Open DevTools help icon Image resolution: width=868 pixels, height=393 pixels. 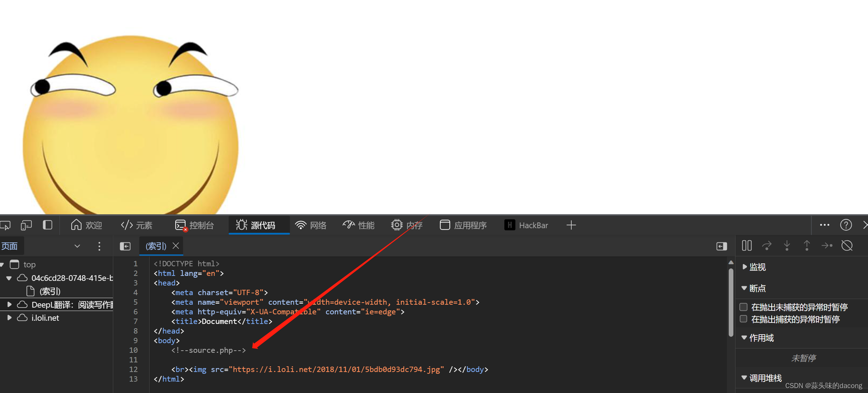click(x=846, y=225)
